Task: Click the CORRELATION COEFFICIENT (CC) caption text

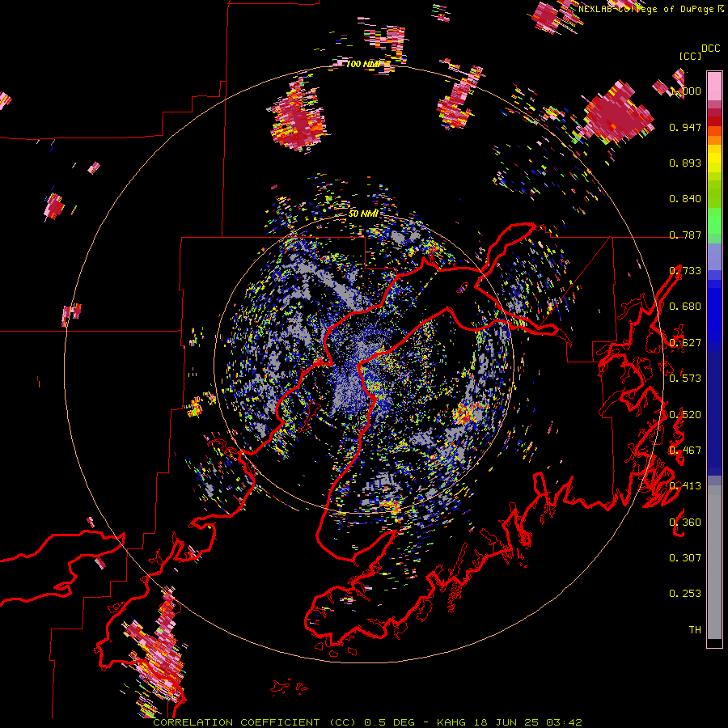Action: 255,722
